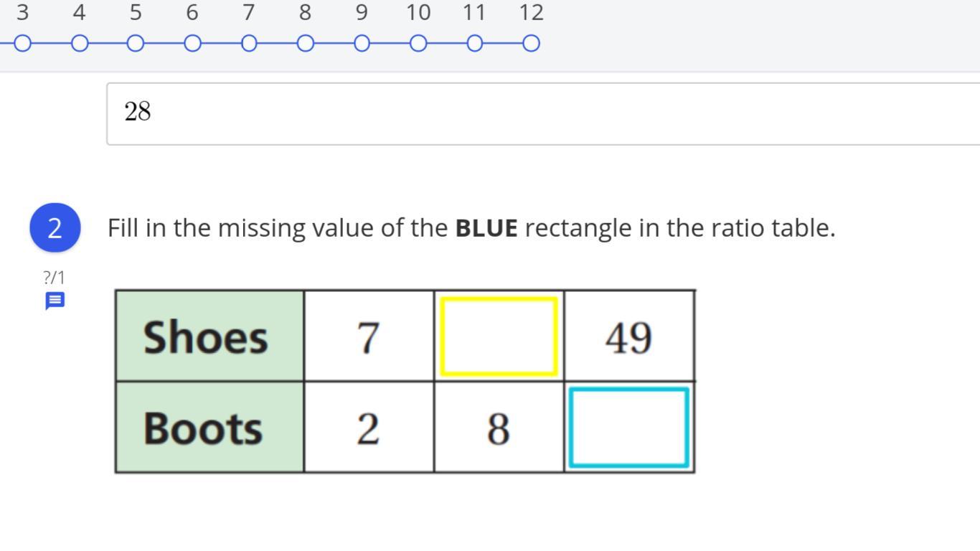Jump to question 9 circle
This screenshot has width=980, height=551.
click(362, 44)
